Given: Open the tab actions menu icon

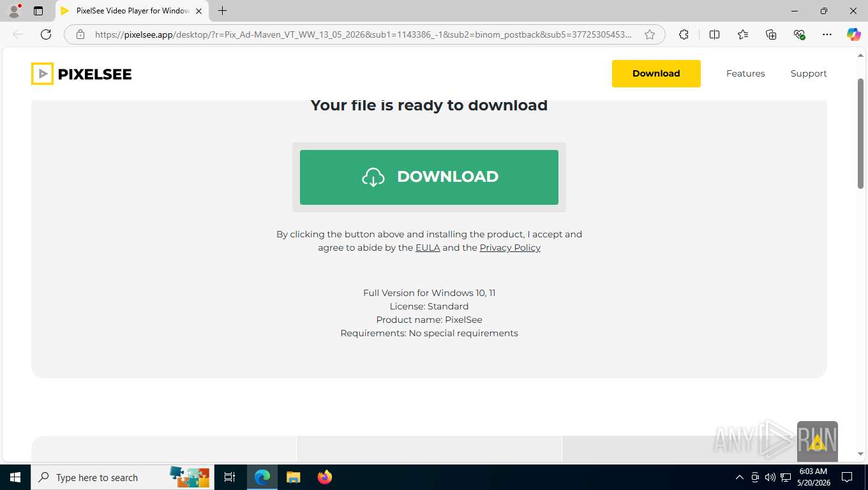Looking at the screenshot, I should (38, 11).
